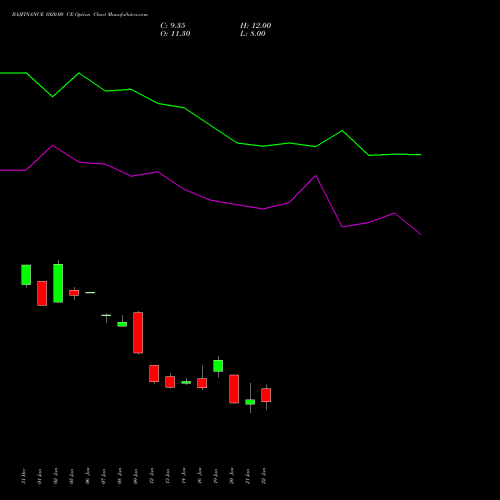Click the 20 Jan date label
Viewport: 500px width, 500px height.
231,476
